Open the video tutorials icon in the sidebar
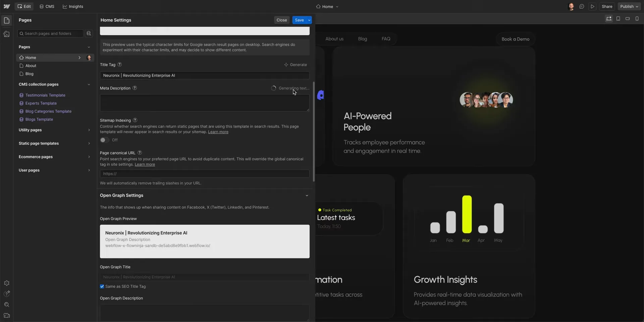The height and width of the screenshot is (322, 644). coord(7,315)
